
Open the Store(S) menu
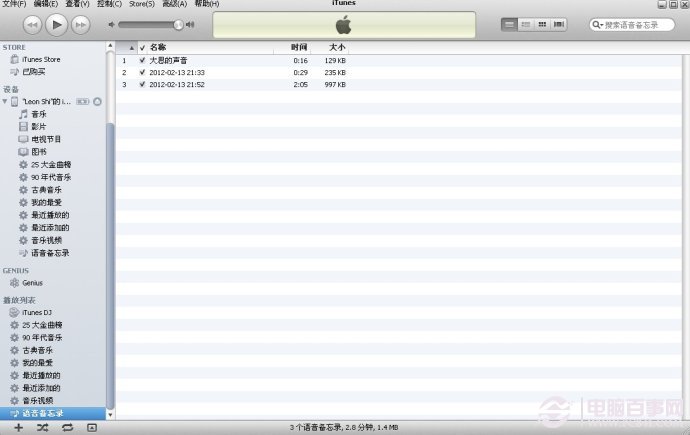pyautogui.click(x=142, y=4)
